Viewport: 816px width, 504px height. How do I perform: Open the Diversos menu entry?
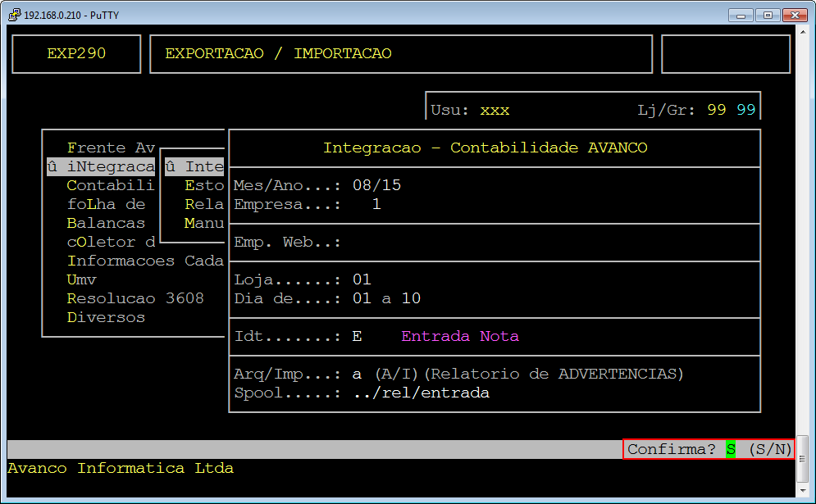tap(106, 317)
